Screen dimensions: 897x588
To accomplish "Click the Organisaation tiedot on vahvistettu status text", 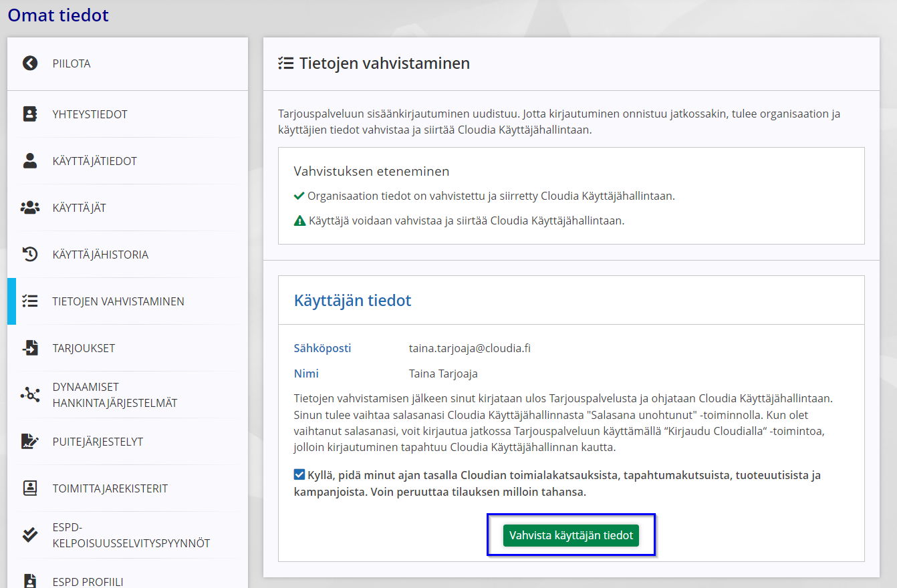I will coord(491,196).
